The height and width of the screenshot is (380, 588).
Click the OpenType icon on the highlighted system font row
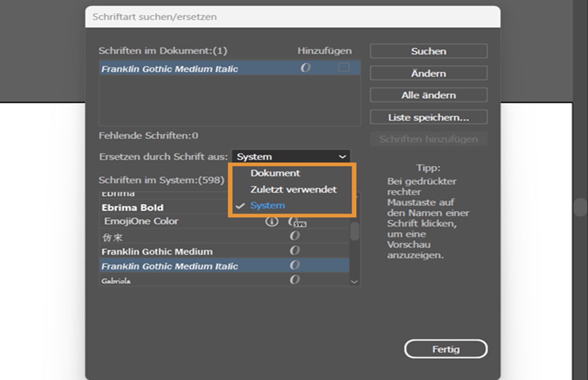(294, 265)
